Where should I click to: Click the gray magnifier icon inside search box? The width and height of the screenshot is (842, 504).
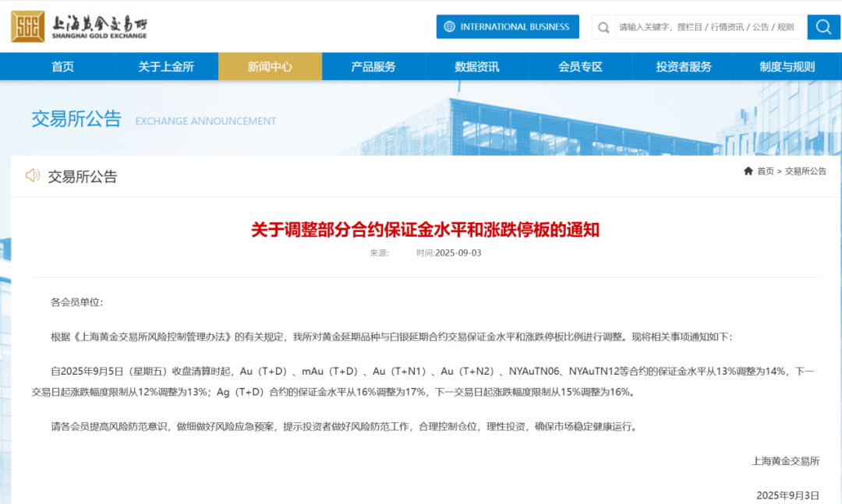(x=603, y=26)
